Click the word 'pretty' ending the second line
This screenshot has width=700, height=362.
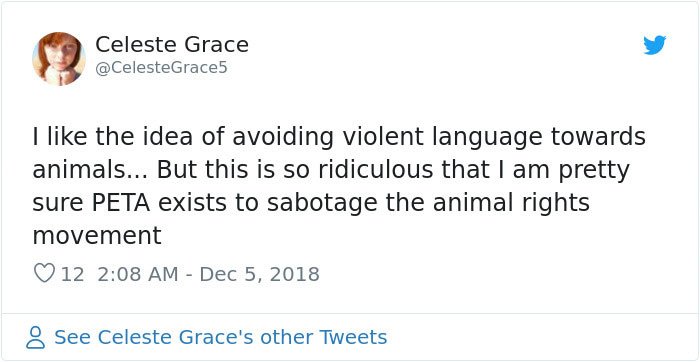coord(596,171)
